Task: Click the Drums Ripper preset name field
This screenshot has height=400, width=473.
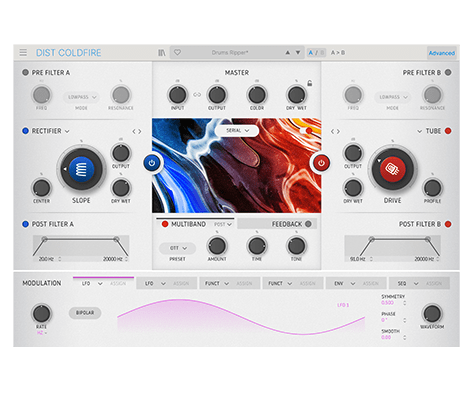Action: [230, 53]
